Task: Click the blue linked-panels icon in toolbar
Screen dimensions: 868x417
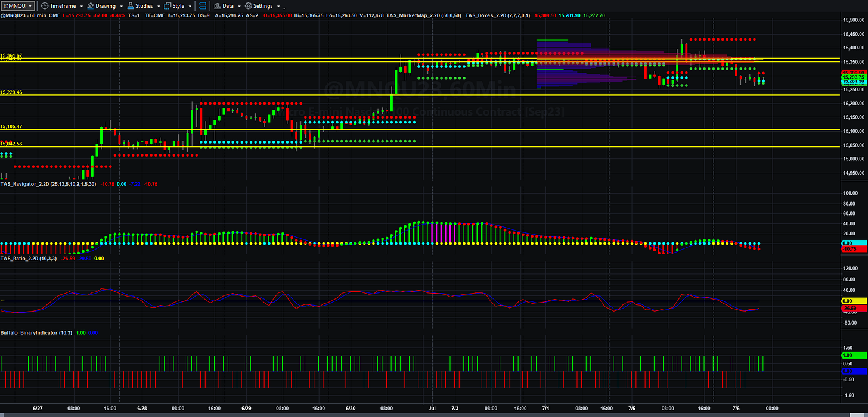Action: [202, 6]
